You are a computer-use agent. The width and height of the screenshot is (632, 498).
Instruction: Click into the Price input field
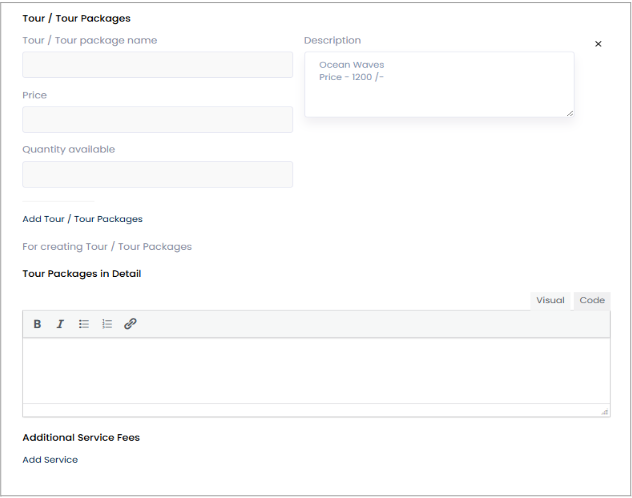point(157,120)
